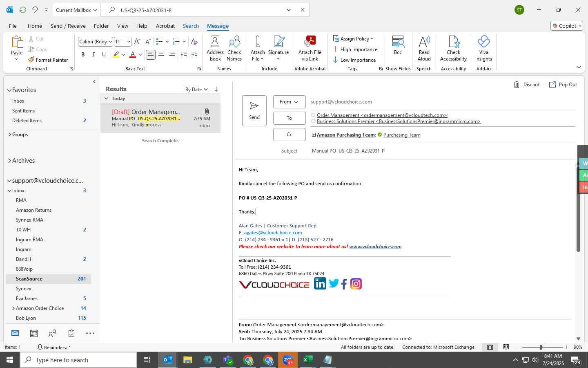Increase font size with grow font icon
The height and width of the screenshot is (368, 588).
pyautogui.click(x=137, y=41)
